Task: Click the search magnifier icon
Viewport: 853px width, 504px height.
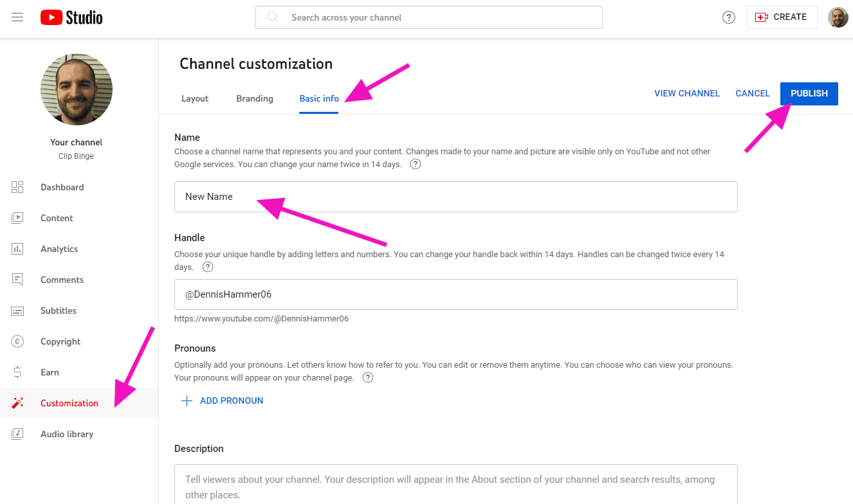Action: point(273,17)
